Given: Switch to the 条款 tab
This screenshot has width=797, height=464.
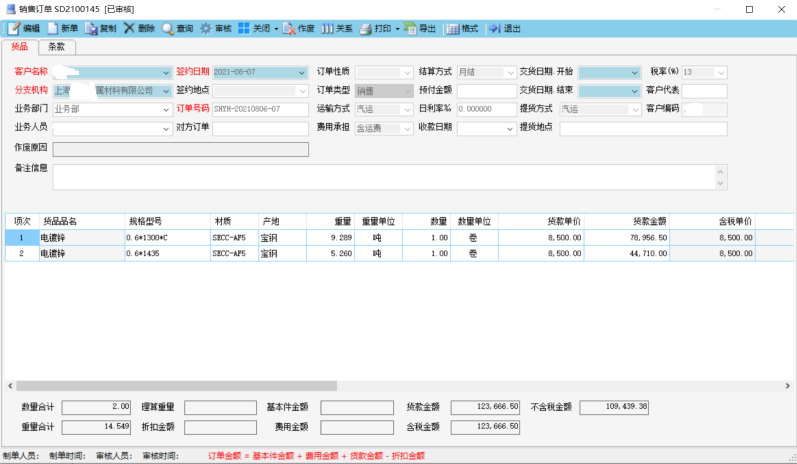Looking at the screenshot, I should point(56,47).
